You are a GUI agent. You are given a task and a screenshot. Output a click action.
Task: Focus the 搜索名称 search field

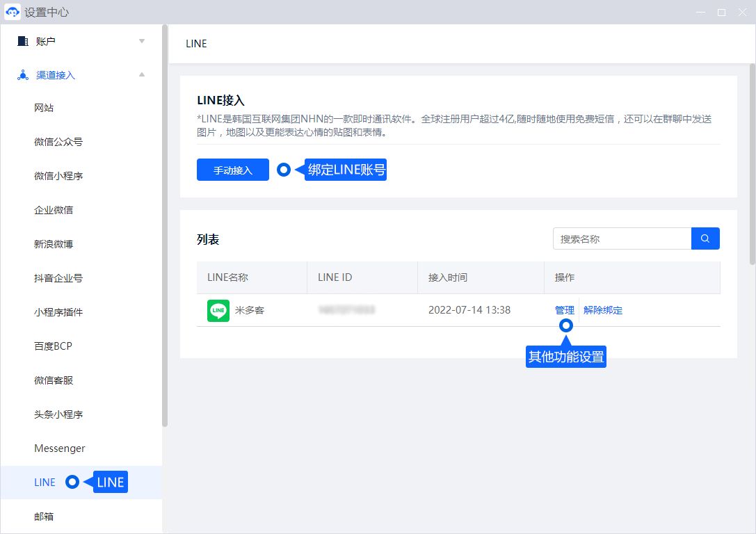click(621, 238)
